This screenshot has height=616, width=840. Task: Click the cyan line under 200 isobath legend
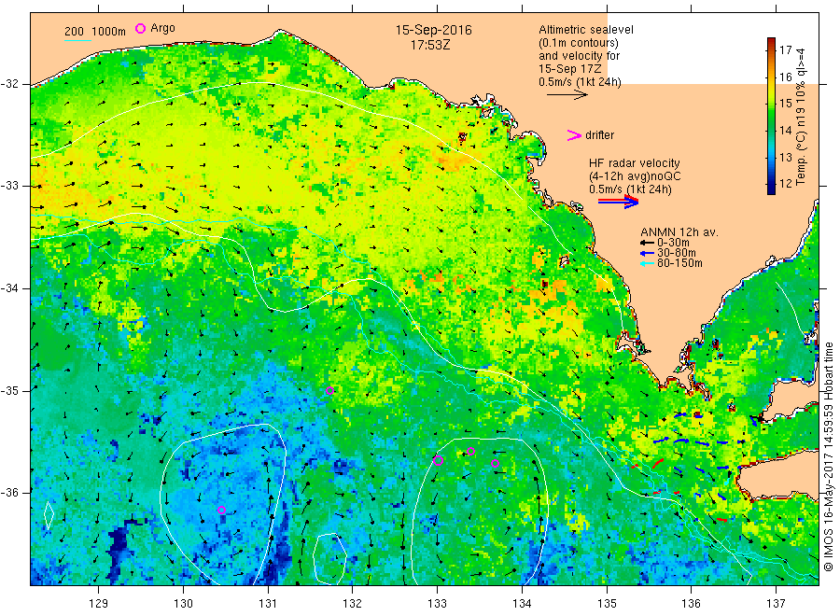[77, 40]
